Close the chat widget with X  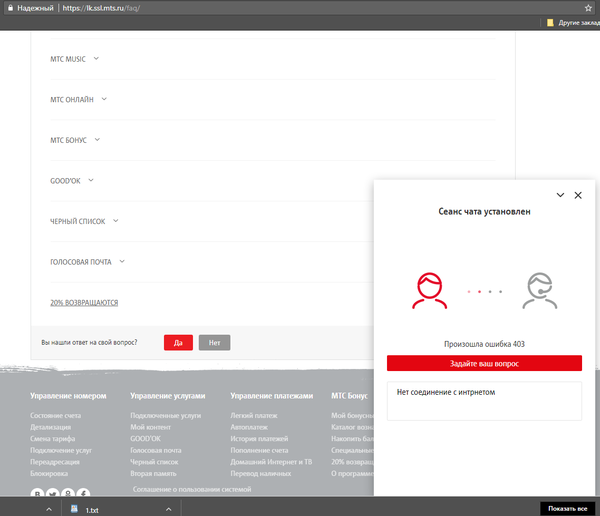(x=578, y=195)
